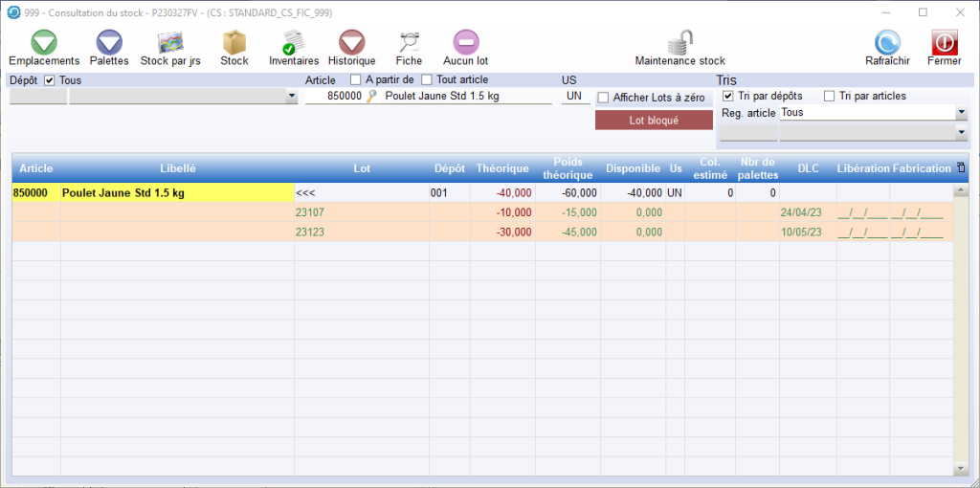Enable Tri par articles option
Image resolution: width=980 pixels, height=488 pixels.
tap(830, 96)
